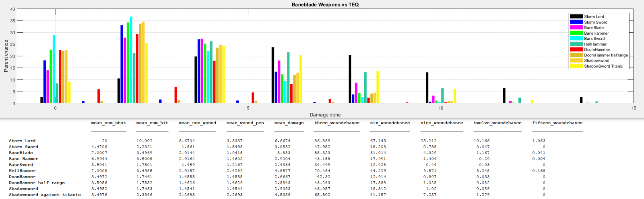Select the mean_damage column header
This screenshot has width=644, height=199.
(289, 123)
